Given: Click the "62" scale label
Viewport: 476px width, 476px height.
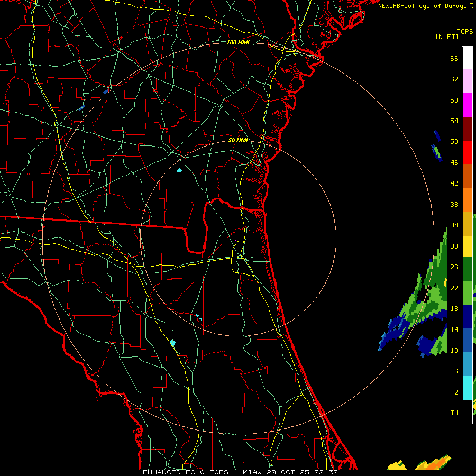Looking at the screenshot, I should (454, 79).
